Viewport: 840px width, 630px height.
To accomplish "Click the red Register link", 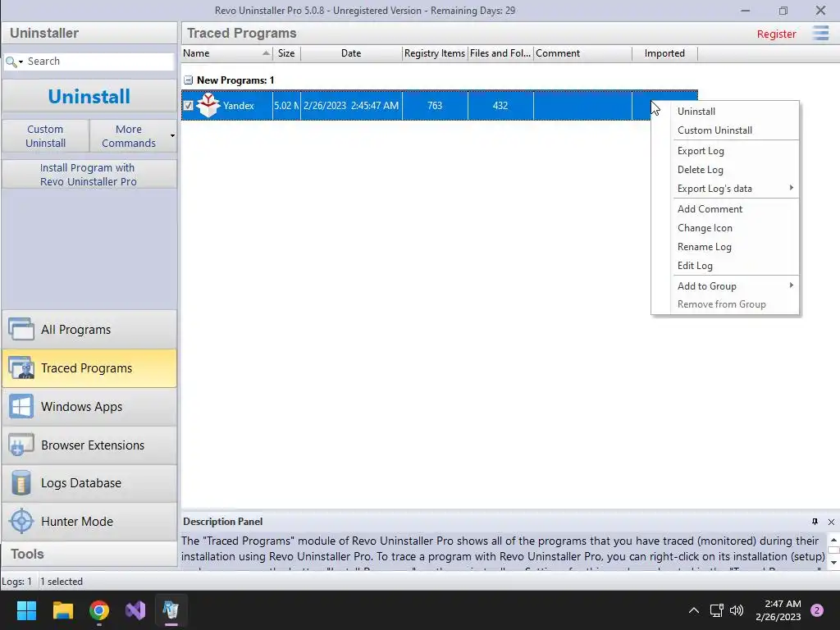I will pyautogui.click(x=776, y=34).
